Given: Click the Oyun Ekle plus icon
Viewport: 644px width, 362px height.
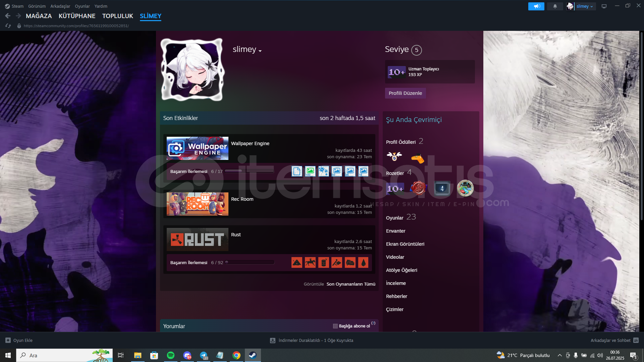Looking at the screenshot, I should tap(8, 340).
